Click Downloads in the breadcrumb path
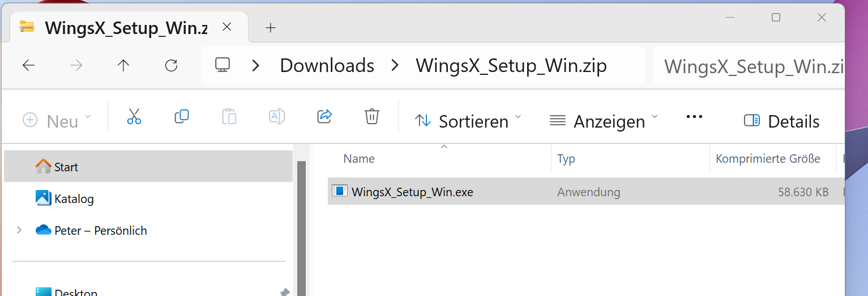868x296 pixels. [x=327, y=66]
